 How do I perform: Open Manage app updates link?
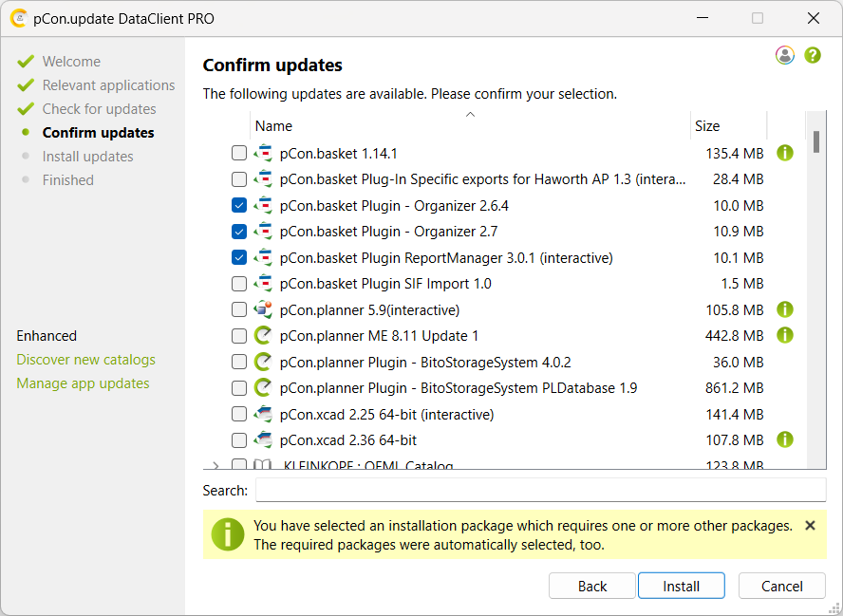click(83, 383)
